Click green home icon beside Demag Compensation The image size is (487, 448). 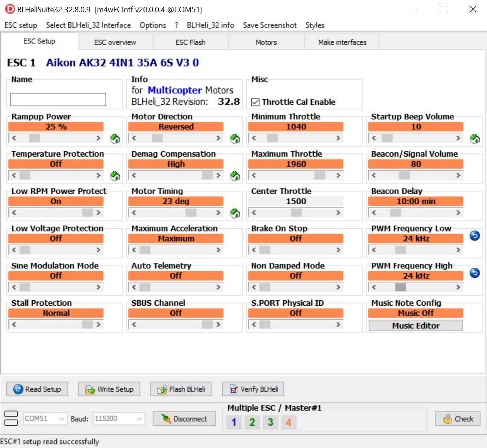pos(235,176)
